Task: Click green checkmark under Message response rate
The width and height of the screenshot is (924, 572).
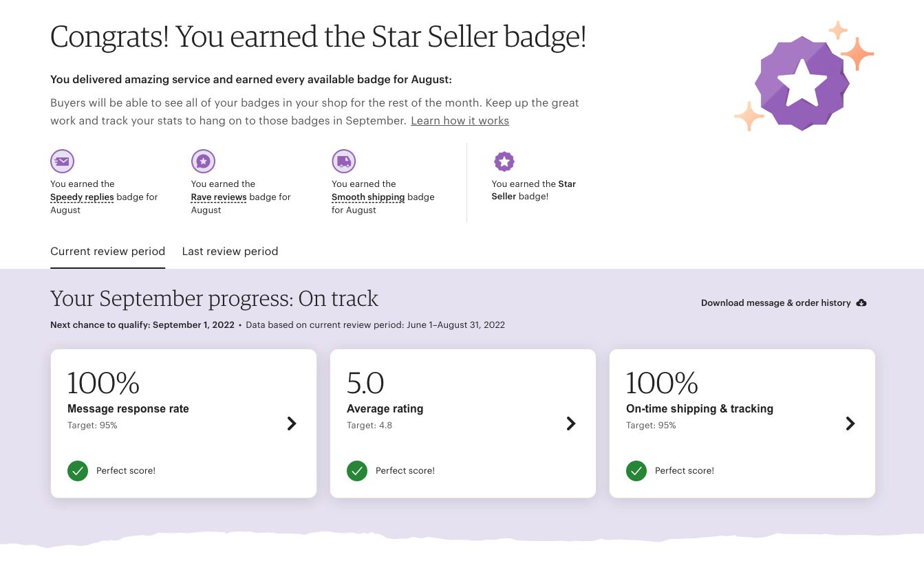Action: click(x=78, y=471)
